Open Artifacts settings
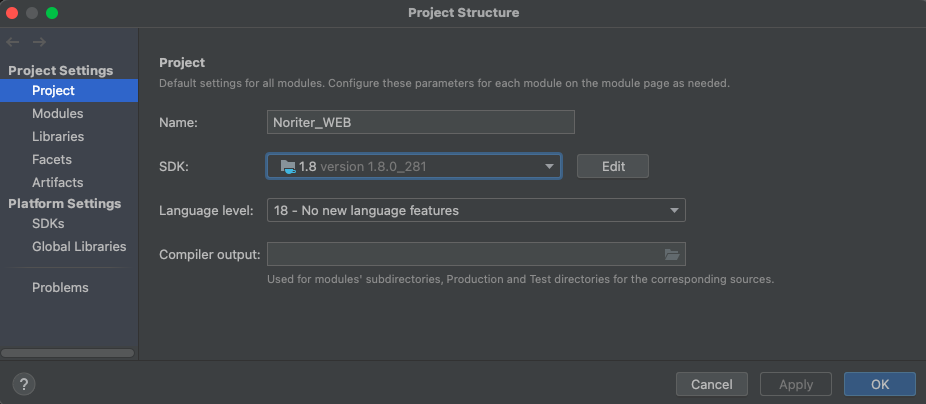This screenshot has width=926, height=404. (x=57, y=182)
